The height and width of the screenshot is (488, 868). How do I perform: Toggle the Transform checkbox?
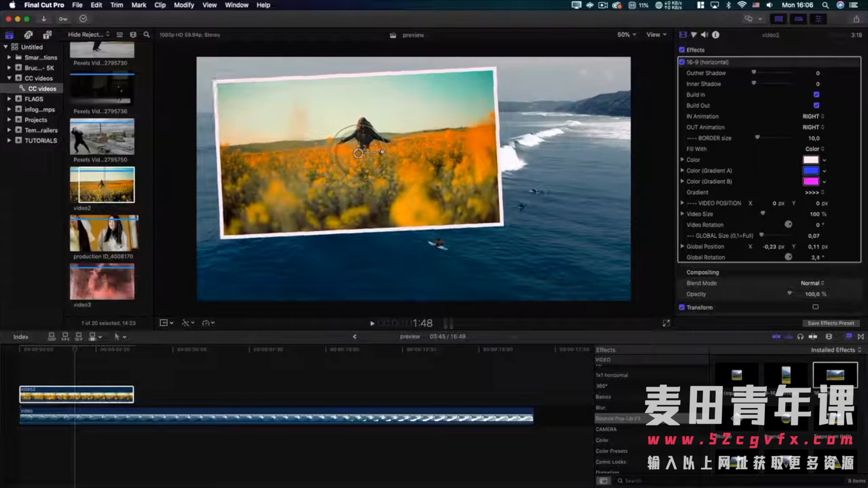click(682, 308)
